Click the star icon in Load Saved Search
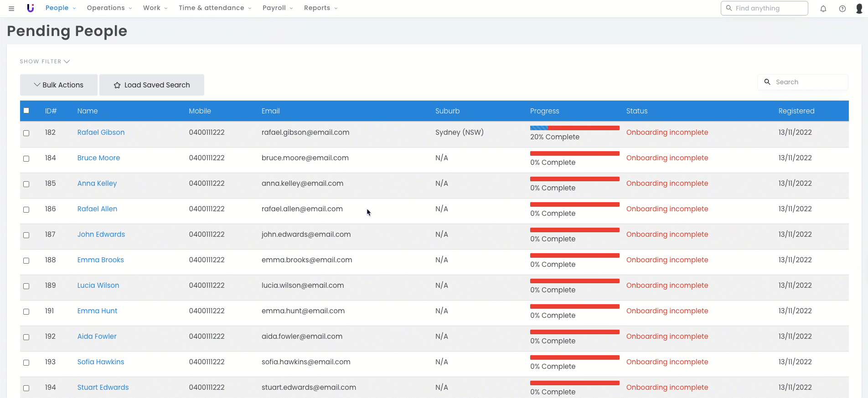This screenshot has width=868, height=398. pyautogui.click(x=117, y=85)
